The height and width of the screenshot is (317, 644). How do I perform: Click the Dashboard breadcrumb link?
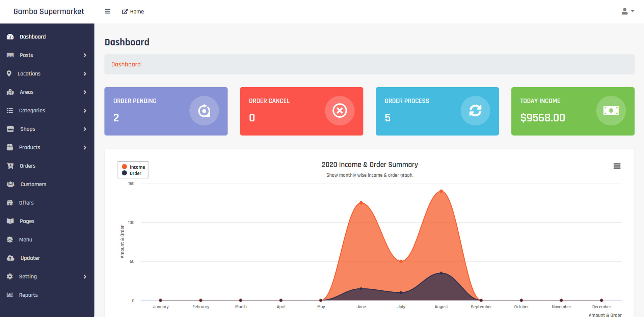126,64
